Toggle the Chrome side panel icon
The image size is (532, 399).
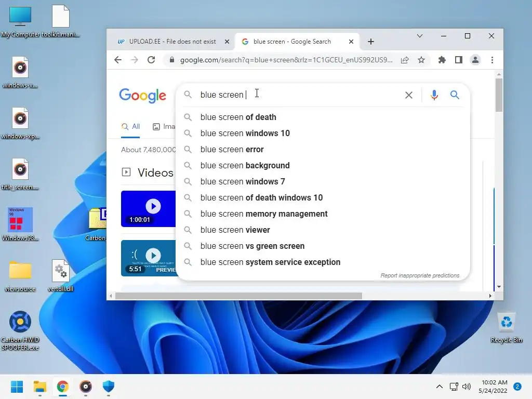click(x=458, y=60)
